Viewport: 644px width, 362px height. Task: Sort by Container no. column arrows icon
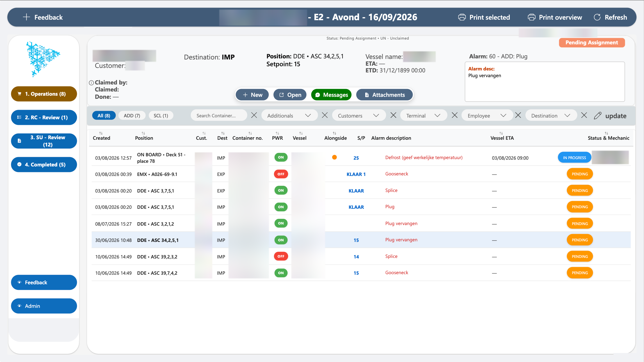250,133
